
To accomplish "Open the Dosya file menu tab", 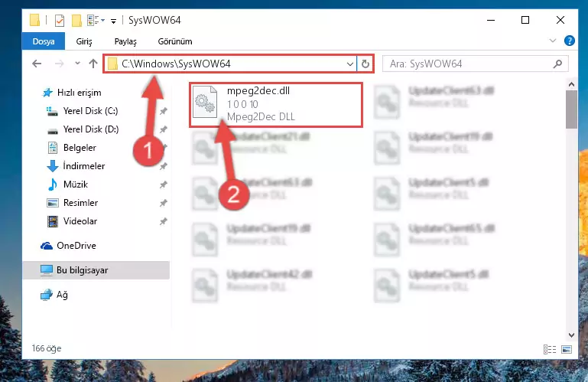I will 44,41.
